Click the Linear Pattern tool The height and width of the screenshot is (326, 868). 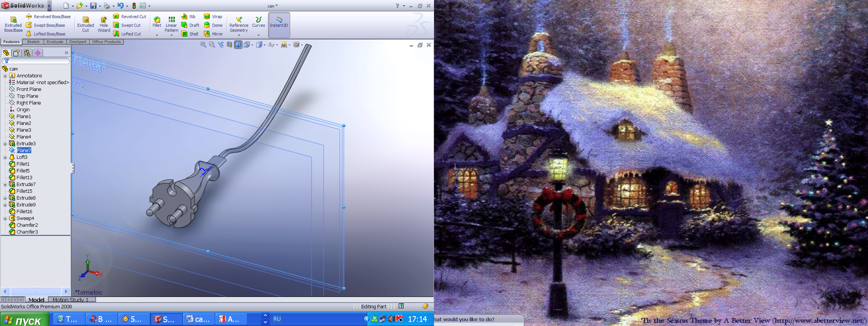[x=171, y=24]
